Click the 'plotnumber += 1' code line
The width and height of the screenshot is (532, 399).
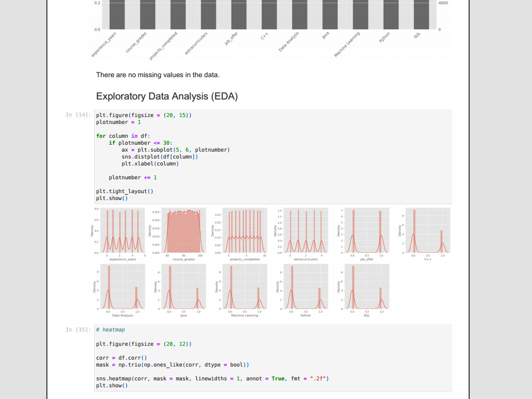(x=132, y=177)
